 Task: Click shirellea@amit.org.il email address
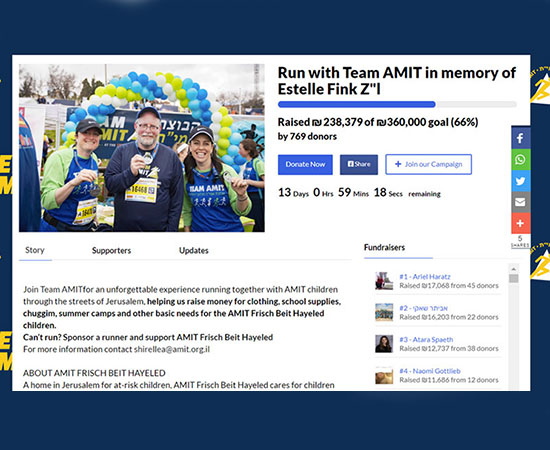click(x=172, y=349)
